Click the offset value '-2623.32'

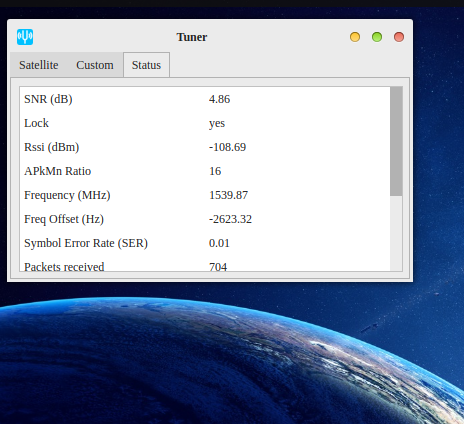coord(230,219)
